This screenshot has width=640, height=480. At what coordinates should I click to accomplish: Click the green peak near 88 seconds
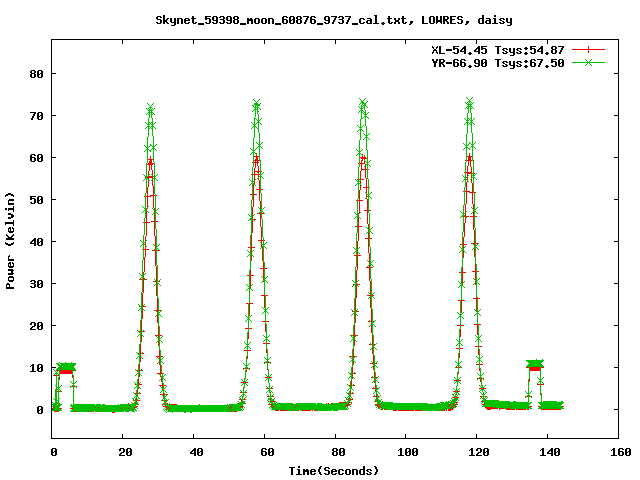click(x=363, y=102)
